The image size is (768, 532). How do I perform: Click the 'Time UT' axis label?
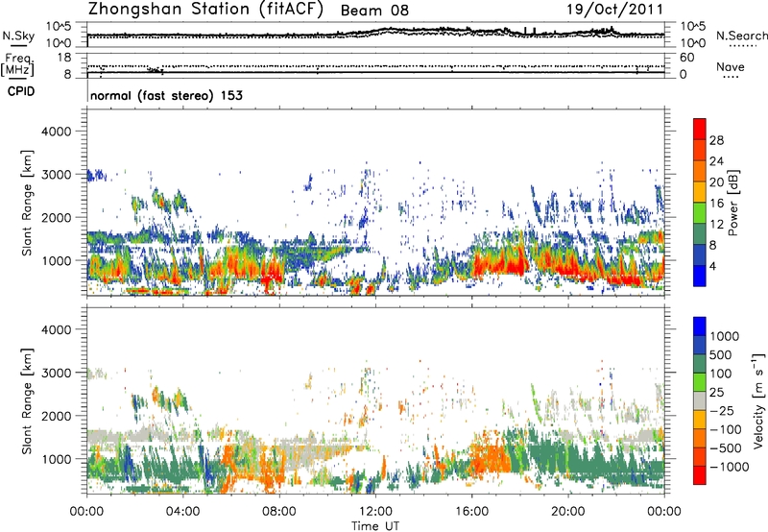click(x=375, y=525)
